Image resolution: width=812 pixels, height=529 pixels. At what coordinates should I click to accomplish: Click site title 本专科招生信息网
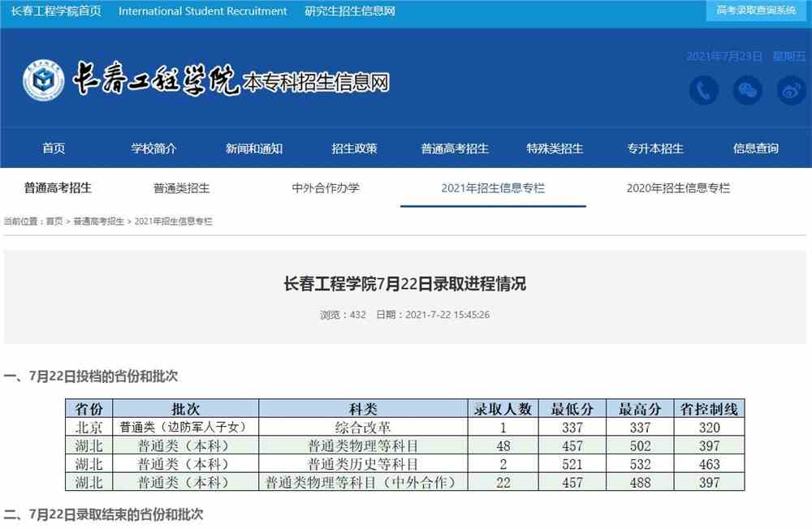point(316,82)
